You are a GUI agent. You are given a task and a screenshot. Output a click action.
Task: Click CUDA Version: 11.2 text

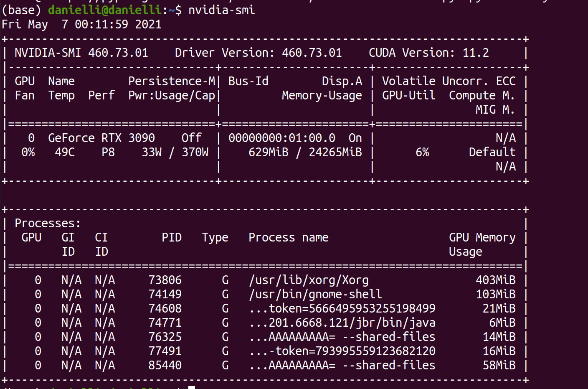click(x=428, y=53)
